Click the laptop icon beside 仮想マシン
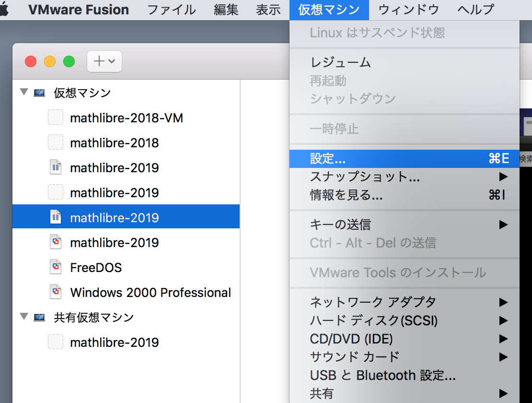Viewport: 532px width, 403px height. pyautogui.click(x=39, y=93)
